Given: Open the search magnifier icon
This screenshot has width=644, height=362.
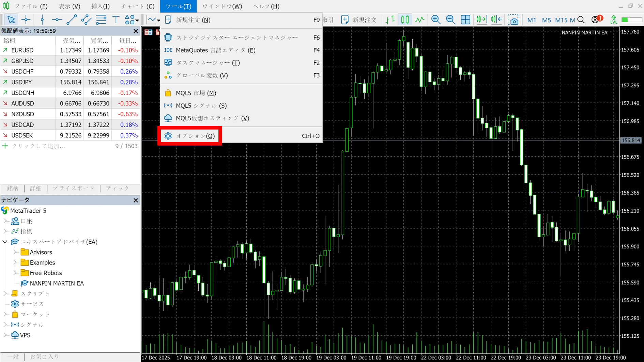Looking at the screenshot, I should pyautogui.click(x=581, y=20).
